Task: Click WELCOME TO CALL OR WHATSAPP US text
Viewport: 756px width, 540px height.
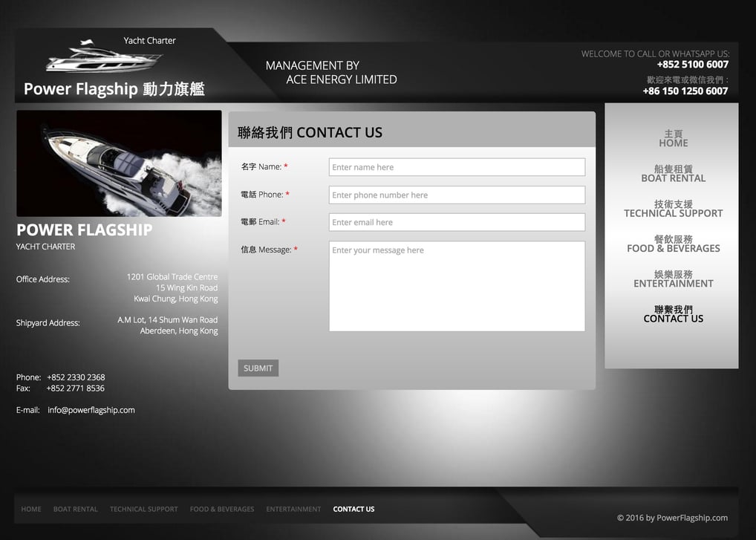Action: pos(655,54)
